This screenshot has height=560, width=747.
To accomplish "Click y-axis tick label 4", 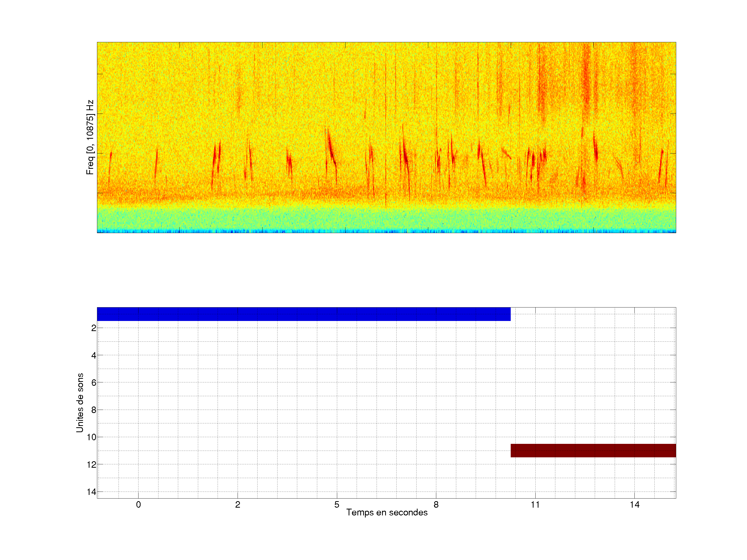I will [x=94, y=355].
